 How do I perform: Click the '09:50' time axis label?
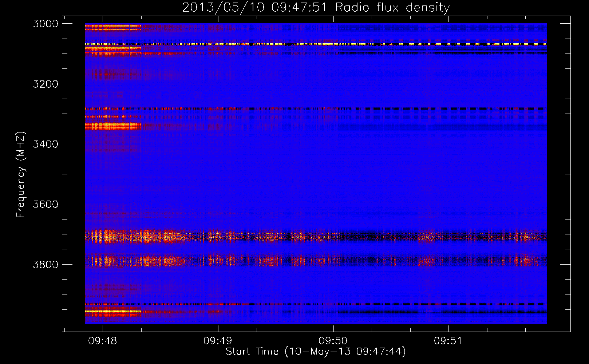coord(333,341)
